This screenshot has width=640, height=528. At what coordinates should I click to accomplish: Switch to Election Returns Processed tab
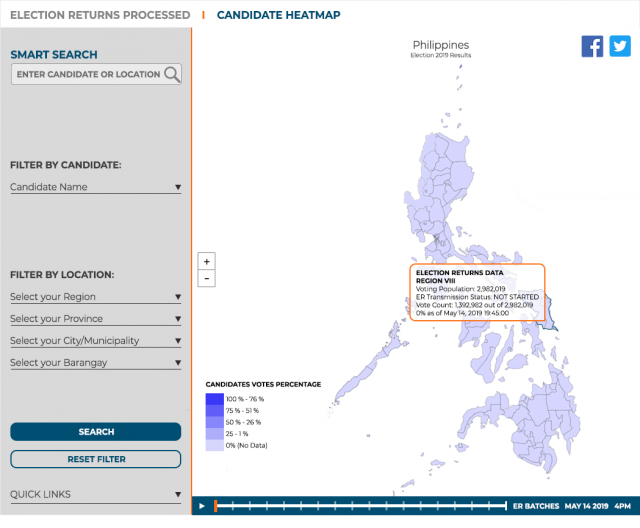point(99,15)
